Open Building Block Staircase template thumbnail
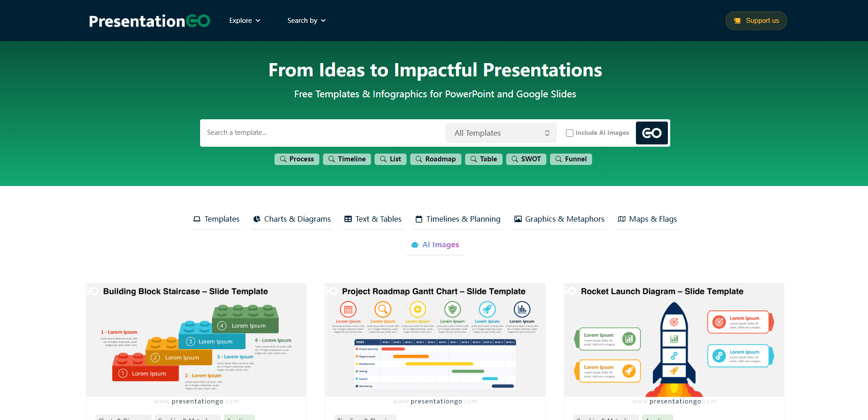 pyautogui.click(x=196, y=345)
